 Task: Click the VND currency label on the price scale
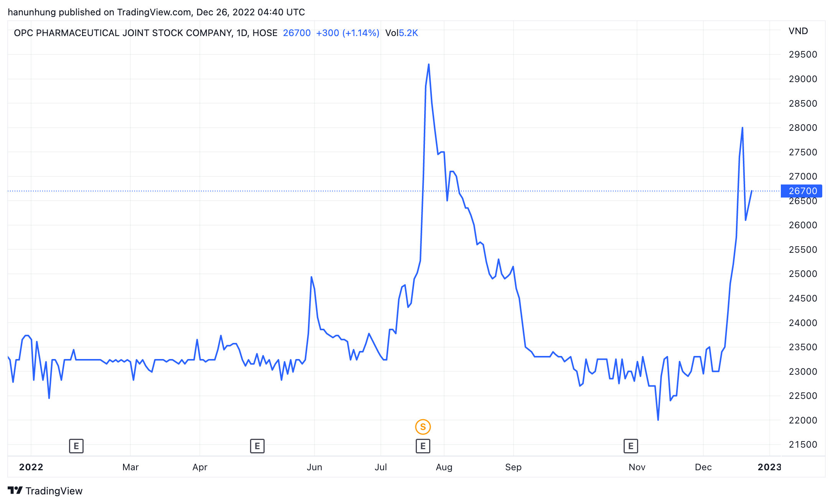point(798,31)
